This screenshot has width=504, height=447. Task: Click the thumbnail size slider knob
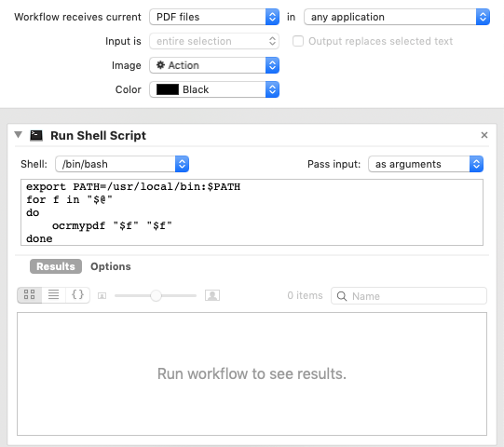point(156,295)
